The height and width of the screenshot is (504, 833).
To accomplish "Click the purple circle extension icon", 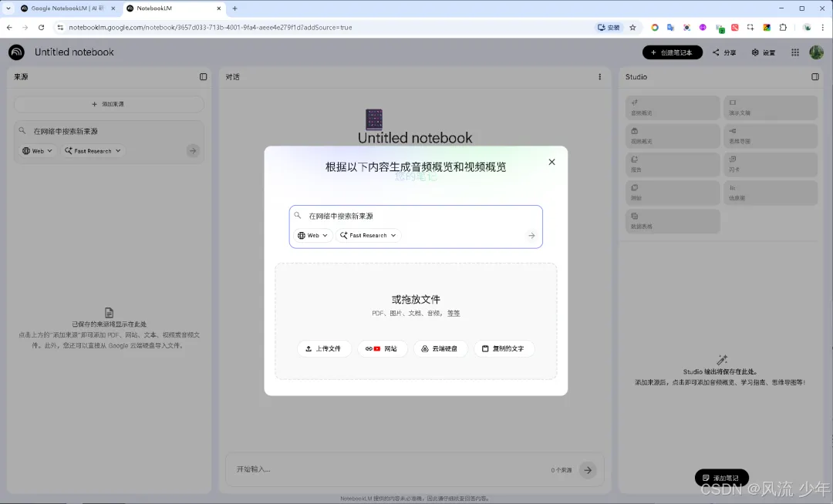I will [703, 28].
